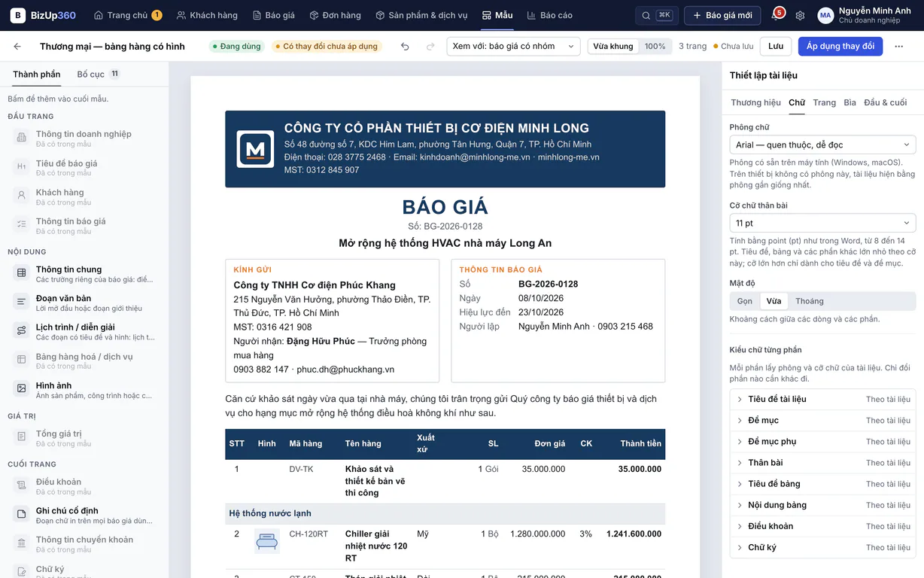The height and width of the screenshot is (578, 924).
Task: Set density to Thoáng
Action: (810, 301)
